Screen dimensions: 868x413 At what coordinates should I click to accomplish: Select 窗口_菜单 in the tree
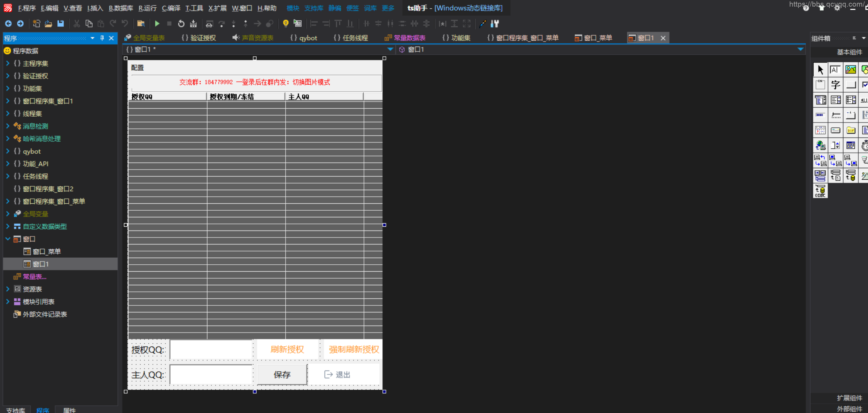click(x=46, y=251)
